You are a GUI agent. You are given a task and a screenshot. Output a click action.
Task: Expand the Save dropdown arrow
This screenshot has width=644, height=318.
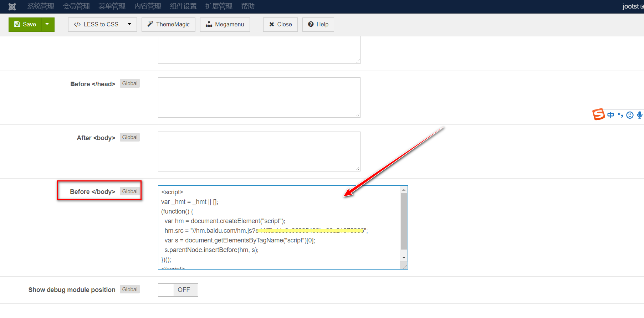click(47, 25)
